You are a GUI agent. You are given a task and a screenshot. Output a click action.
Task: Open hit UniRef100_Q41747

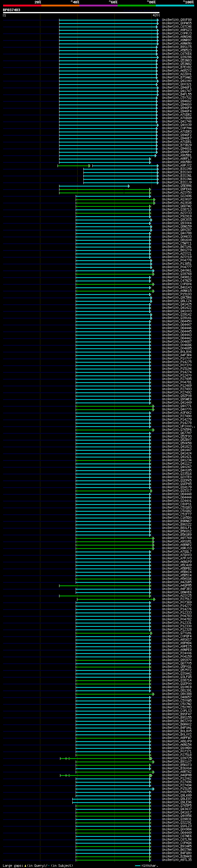pyautogui.click(x=177, y=91)
